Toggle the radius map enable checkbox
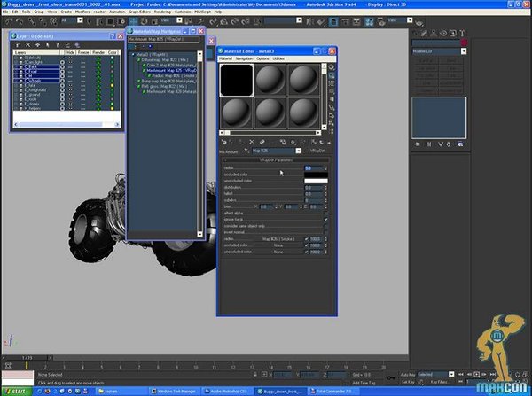 click(307, 239)
